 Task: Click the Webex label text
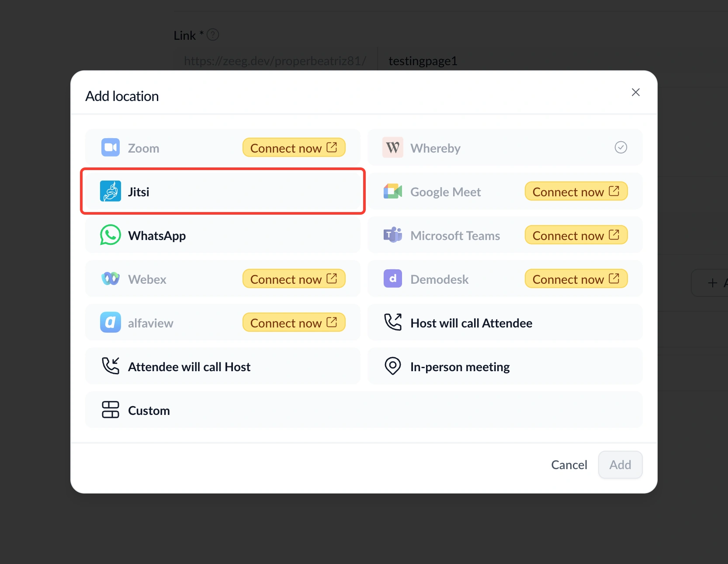tap(147, 279)
